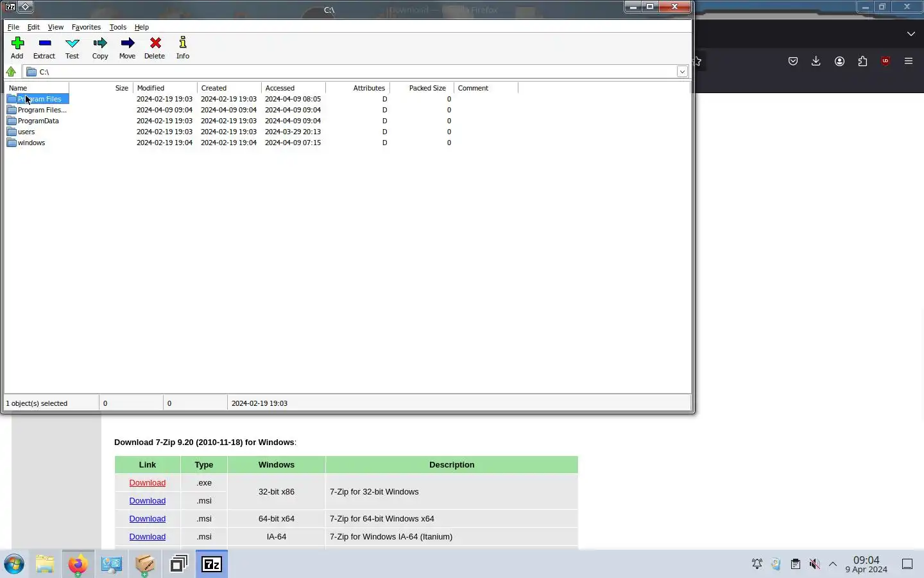Click the 32-bit .exe Download link

tap(147, 483)
